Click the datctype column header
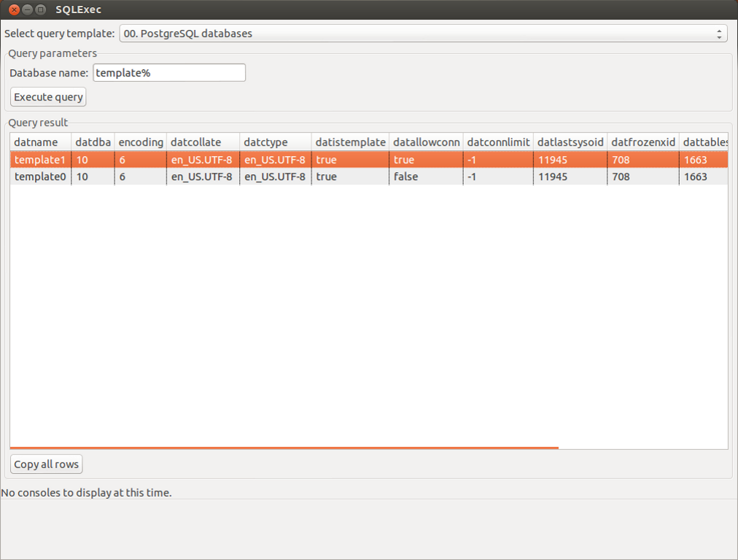The image size is (738, 560). 275,142
